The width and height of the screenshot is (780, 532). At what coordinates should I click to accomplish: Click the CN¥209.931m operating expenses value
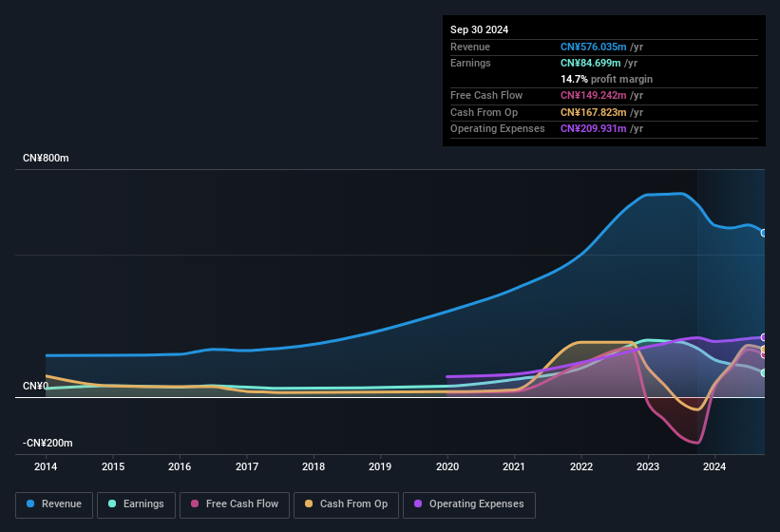[x=594, y=128]
